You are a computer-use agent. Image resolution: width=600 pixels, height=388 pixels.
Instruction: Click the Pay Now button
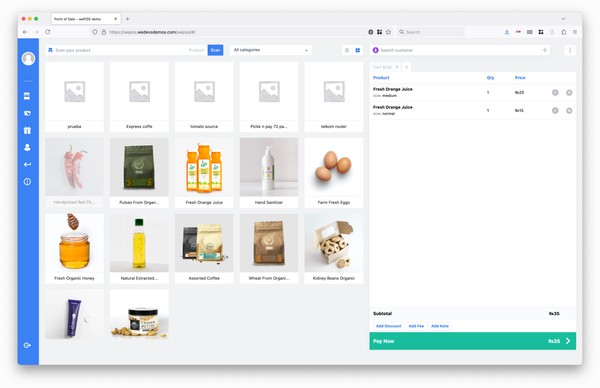pyautogui.click(x=473, y=341)
